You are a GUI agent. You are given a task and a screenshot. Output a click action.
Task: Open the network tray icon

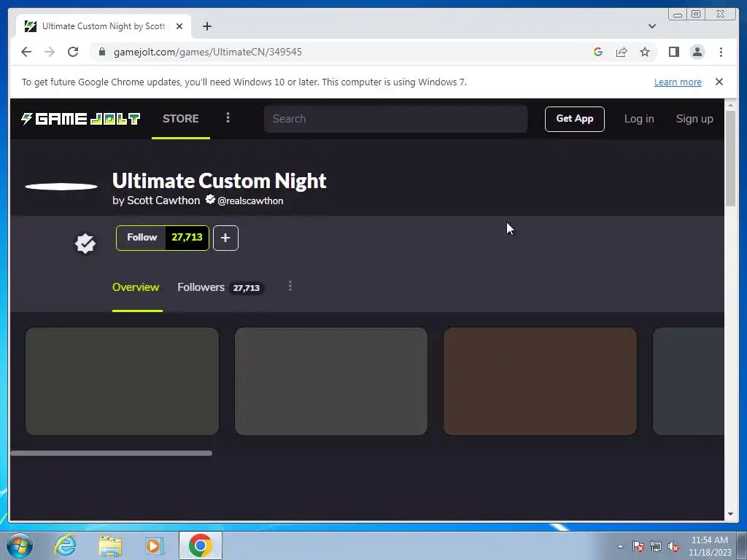tap(656, 546)
